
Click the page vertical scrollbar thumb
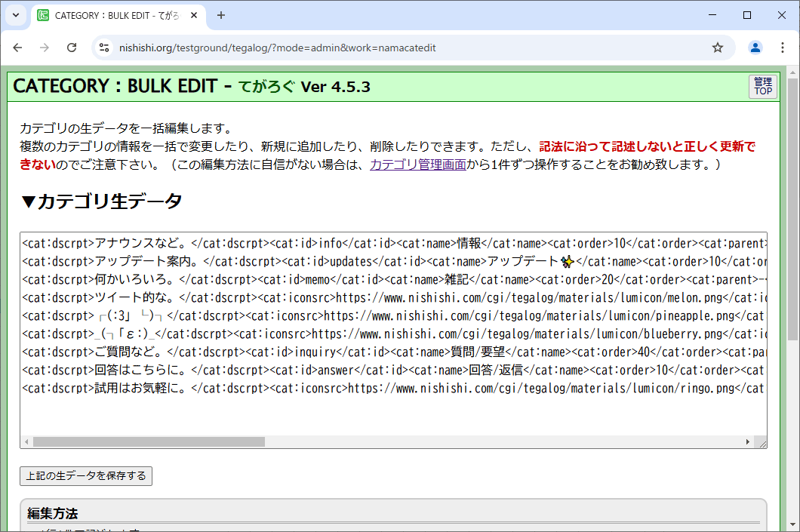coord(792,210)
